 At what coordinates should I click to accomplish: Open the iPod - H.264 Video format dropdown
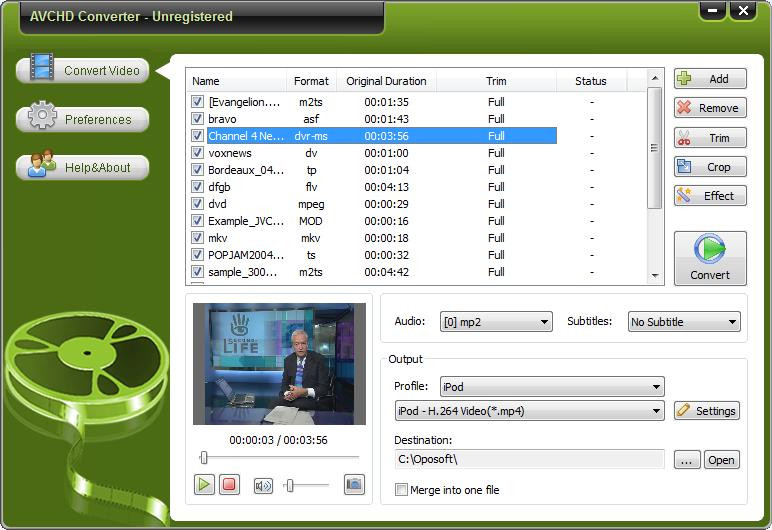coord(529,411)
